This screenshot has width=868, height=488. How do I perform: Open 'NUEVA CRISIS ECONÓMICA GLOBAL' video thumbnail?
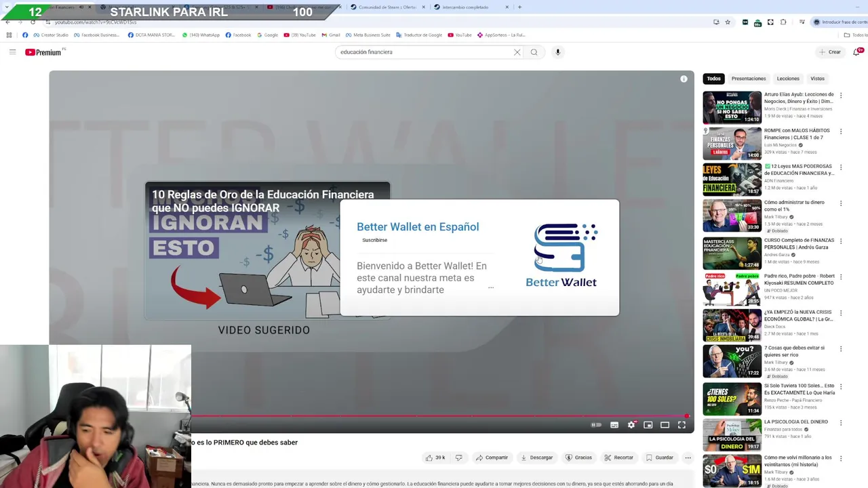(732, 325)
